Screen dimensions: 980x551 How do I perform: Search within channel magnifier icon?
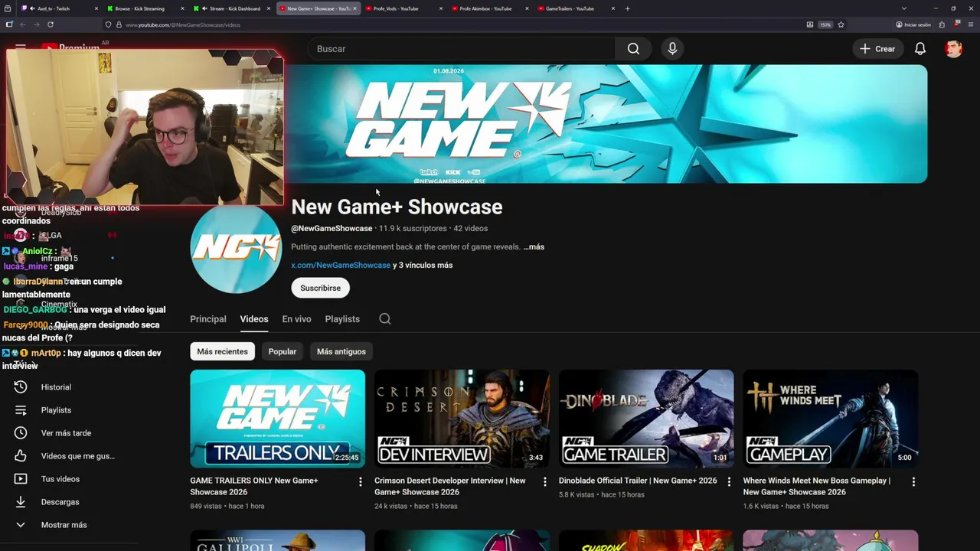(x=385, y=319)
